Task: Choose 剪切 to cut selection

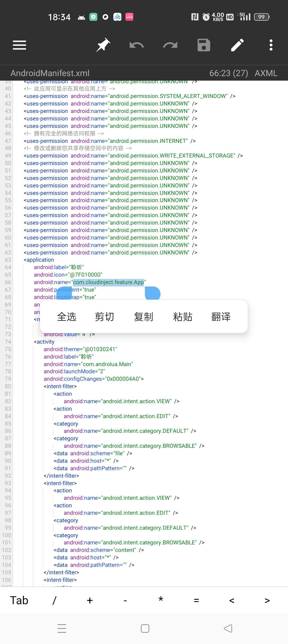Action: click(x=105, y=317)
